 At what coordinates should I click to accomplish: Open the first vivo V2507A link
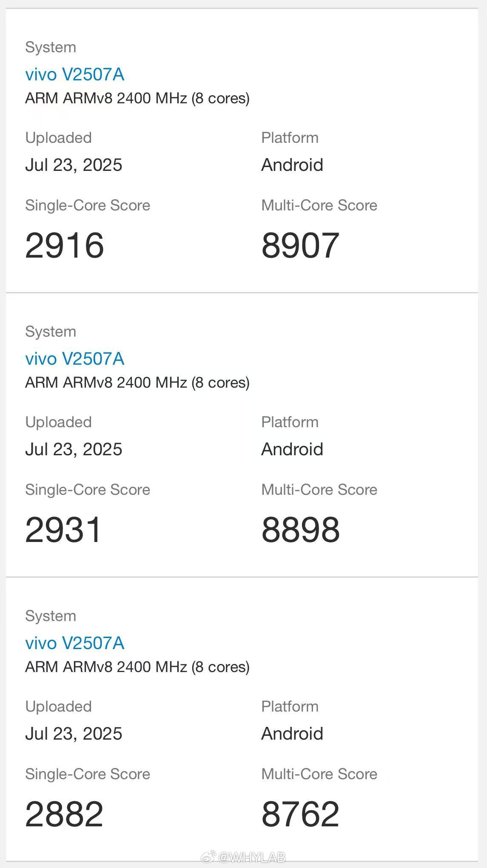tap(75, 74)
